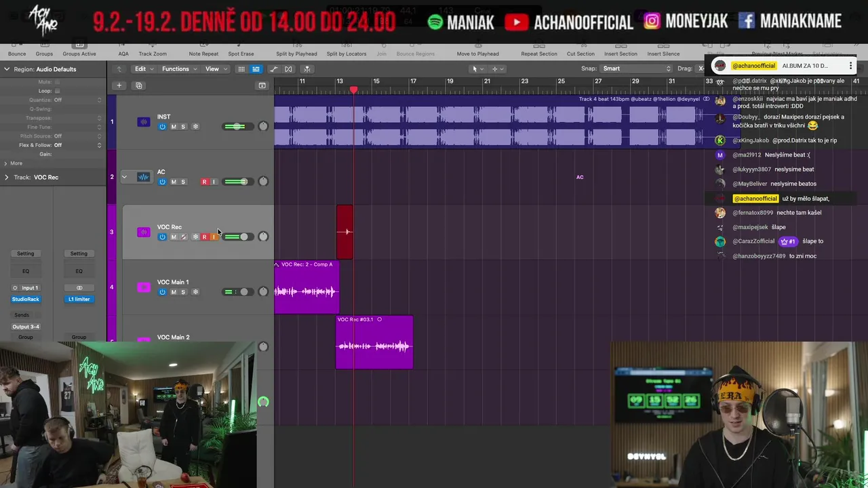Go up one track hierarchy level
The width and height of the screenshot is (868, 488).
119,69
